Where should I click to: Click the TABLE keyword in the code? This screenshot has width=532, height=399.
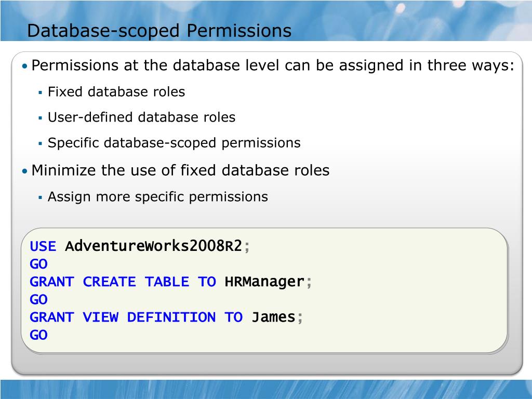point(167,282)
